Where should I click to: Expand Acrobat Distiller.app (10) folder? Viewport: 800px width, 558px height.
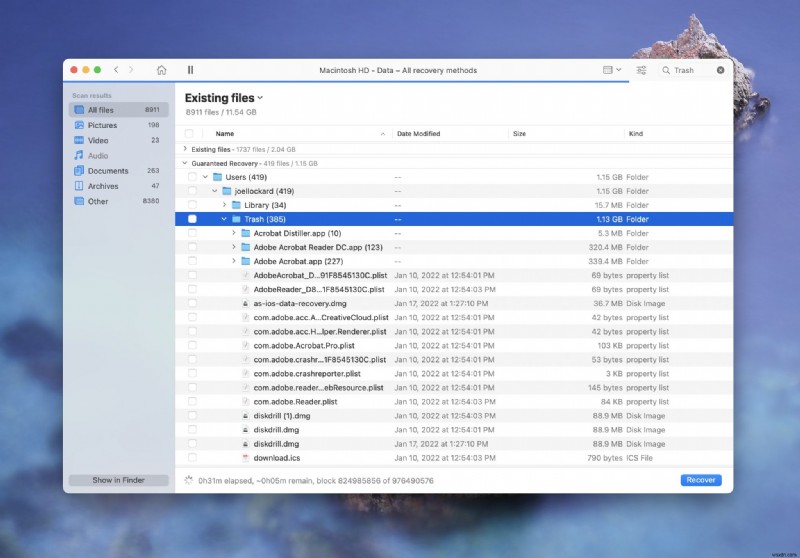[x=234, y=233]
